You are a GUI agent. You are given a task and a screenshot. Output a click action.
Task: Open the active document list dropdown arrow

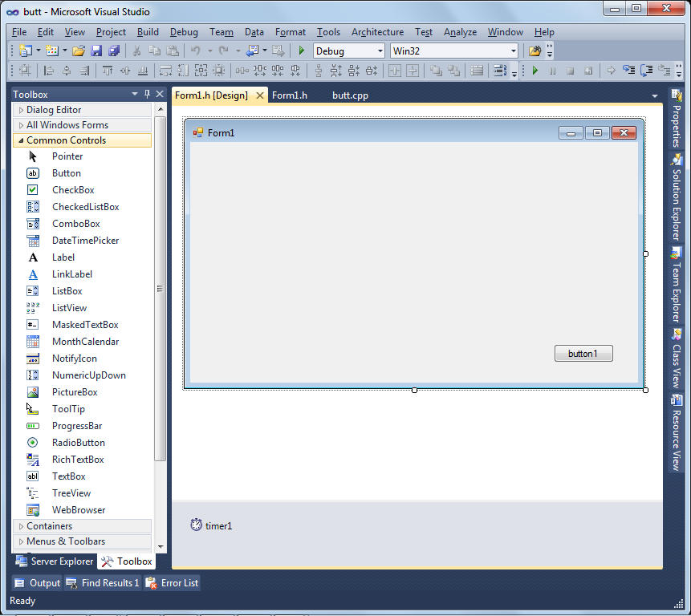[654, 95]
